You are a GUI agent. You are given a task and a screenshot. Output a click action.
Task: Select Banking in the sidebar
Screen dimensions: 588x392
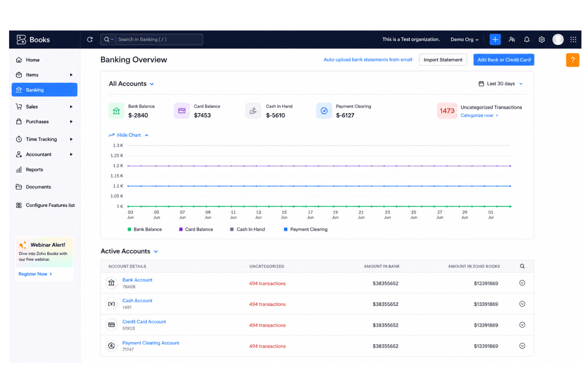(x=44, y=90)
